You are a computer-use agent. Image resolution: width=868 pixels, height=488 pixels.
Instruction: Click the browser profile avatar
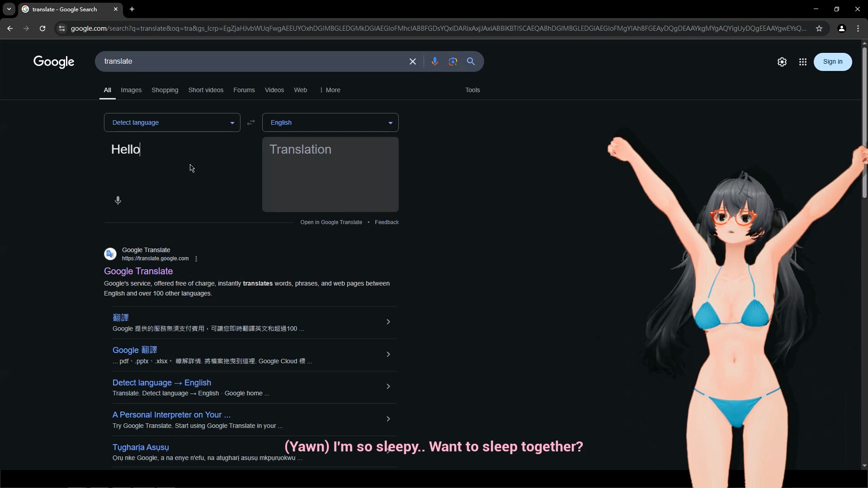pyautogui.click(x=841, y=28)
